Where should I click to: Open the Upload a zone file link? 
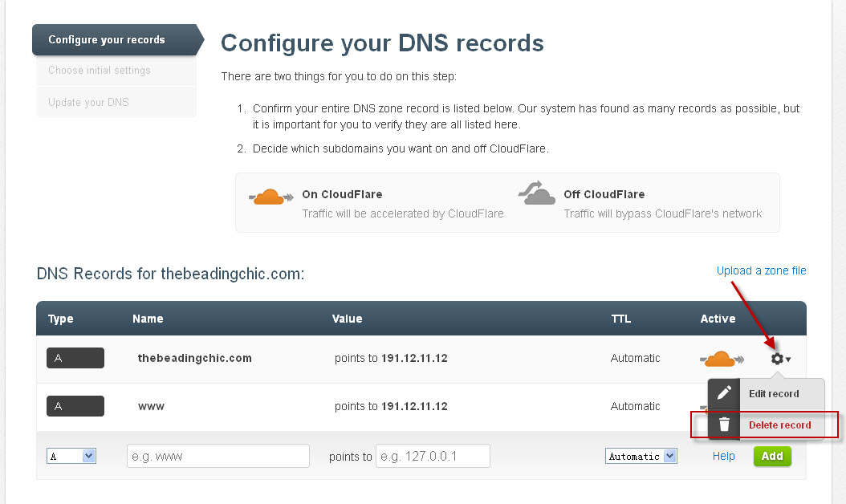760,270
